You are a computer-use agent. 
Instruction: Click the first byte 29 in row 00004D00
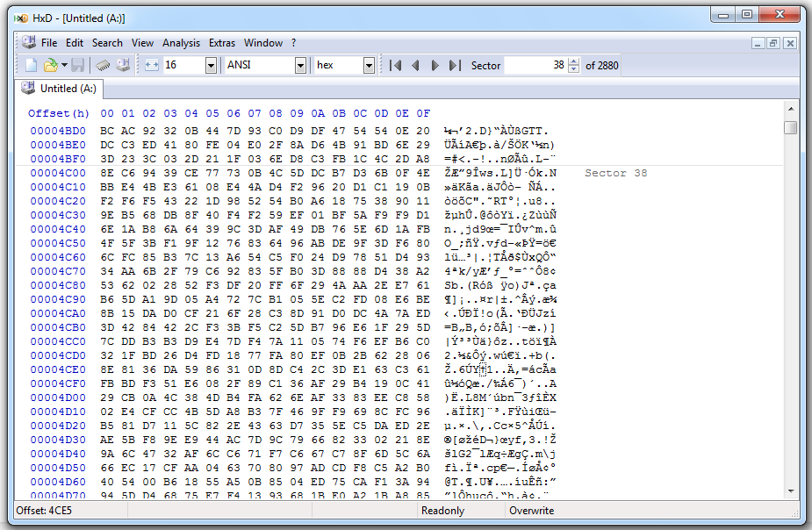pyautogui.click(x=107, y=397)
